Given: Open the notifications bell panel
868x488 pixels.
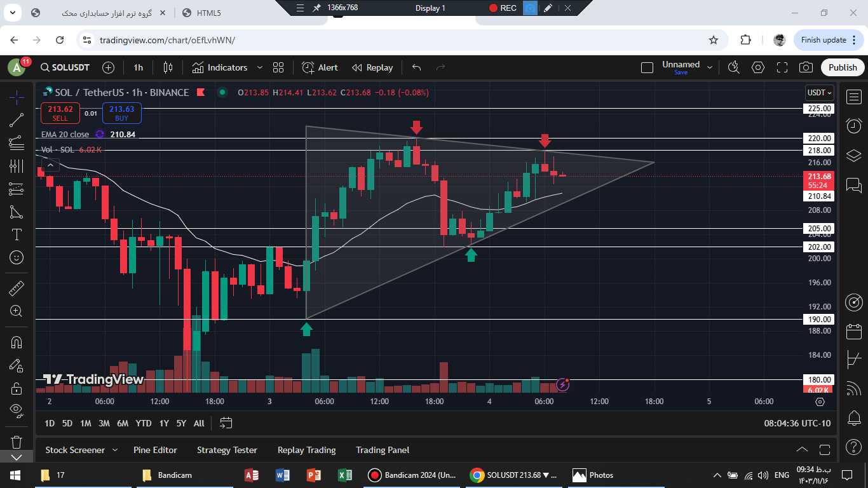Looking at the screenshot, I should 853,419.
